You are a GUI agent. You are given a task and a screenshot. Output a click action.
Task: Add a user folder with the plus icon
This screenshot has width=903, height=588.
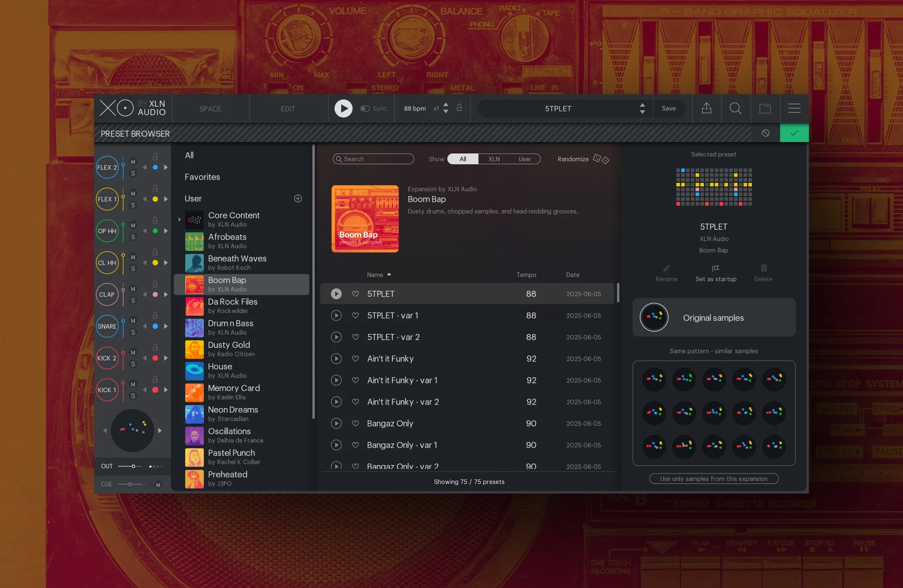[x=298, y=199]
